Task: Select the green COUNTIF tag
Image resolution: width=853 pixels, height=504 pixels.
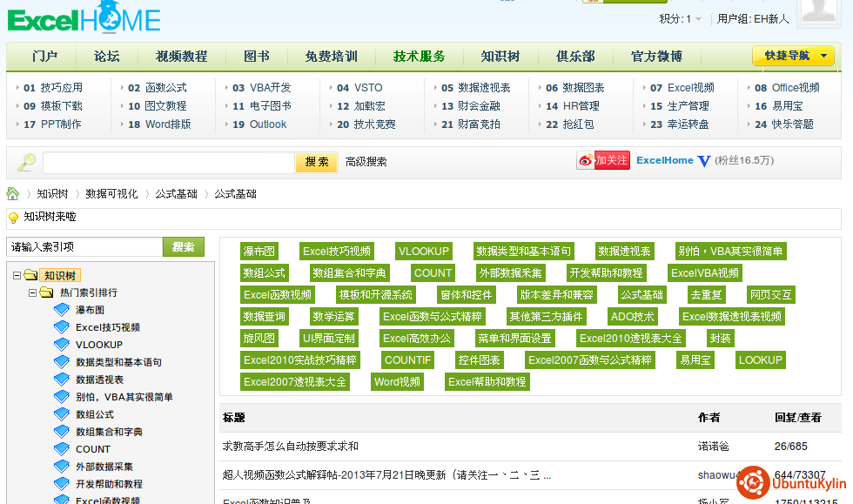Action: coord(407,360)
